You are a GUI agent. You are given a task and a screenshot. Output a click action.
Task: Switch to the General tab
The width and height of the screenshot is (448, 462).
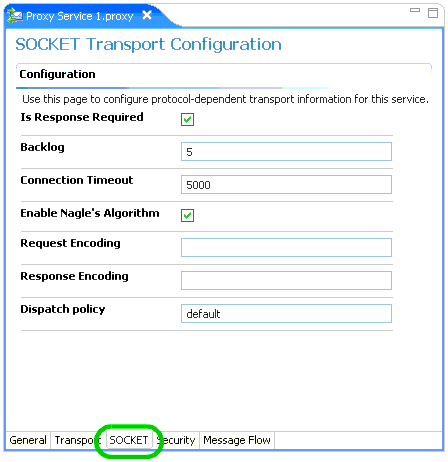click(x=28, y=440)
